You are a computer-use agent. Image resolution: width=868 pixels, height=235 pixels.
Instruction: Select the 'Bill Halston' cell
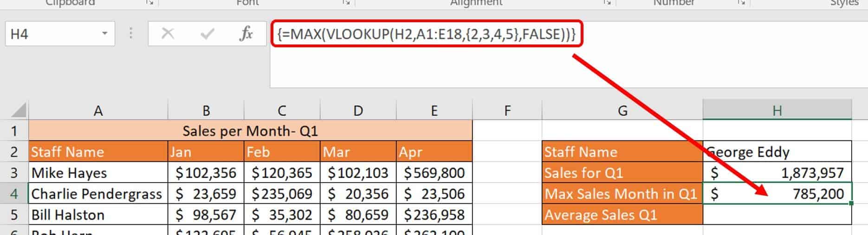[98, 215]
